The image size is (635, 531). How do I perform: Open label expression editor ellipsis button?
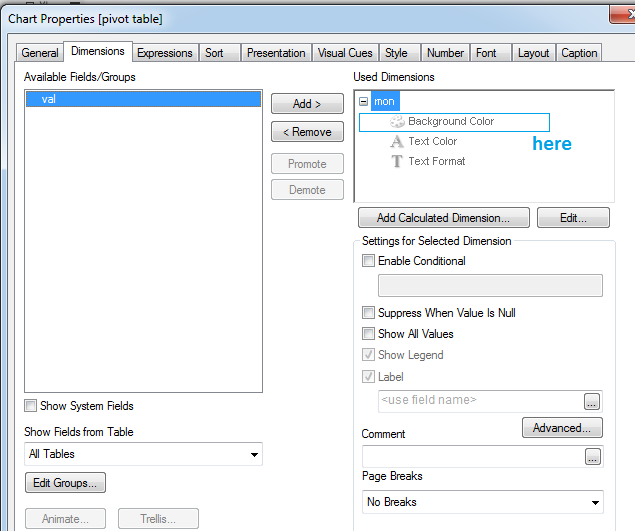(x=592, y=401)
